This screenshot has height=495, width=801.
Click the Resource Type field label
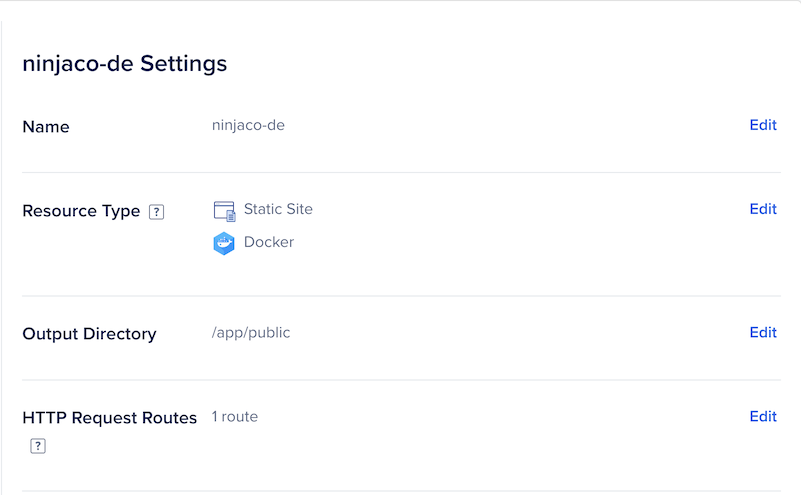point(81,211)
